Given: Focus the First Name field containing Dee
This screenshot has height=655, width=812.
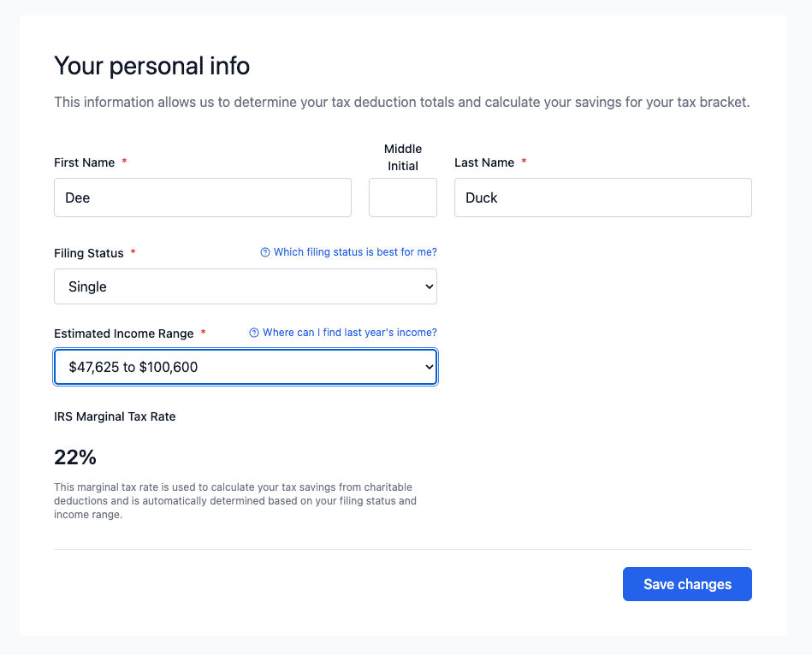Looking at the screenshot, I should pos(203,198).
